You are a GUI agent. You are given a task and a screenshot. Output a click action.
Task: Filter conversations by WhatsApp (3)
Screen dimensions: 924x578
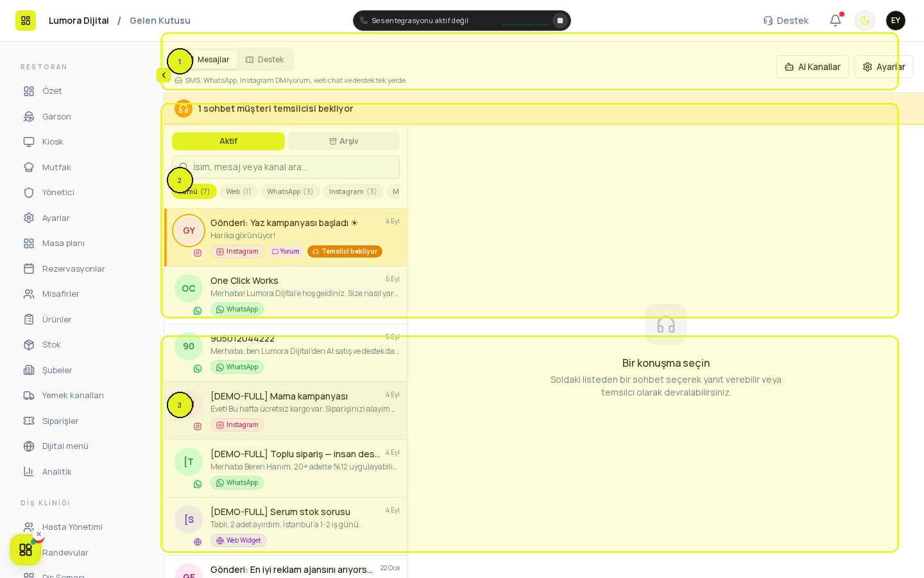click(x=290, y=191)
